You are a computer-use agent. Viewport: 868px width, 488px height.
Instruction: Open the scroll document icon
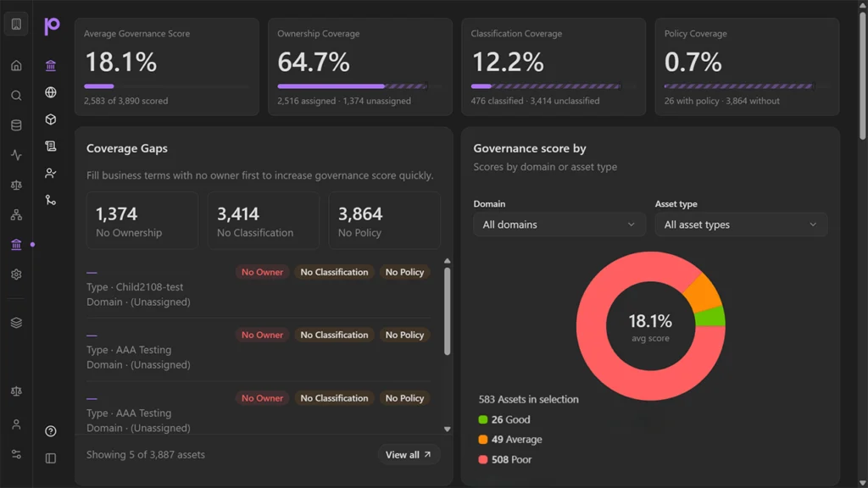[50, 146]
